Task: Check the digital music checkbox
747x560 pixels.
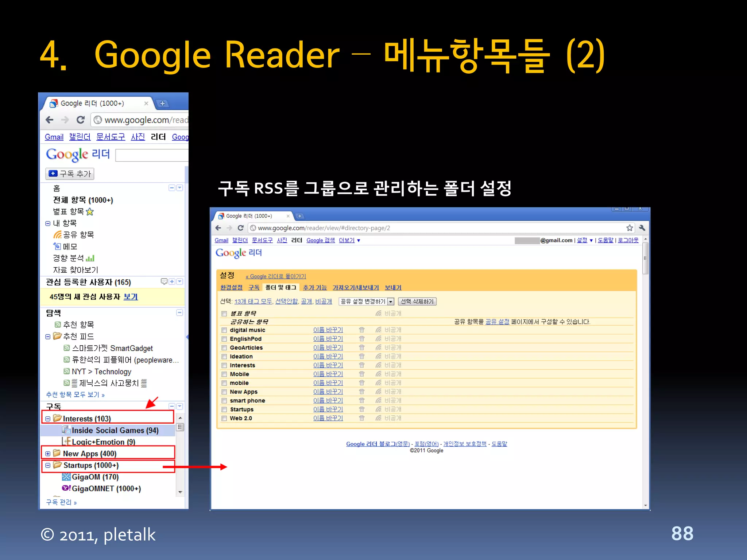Action: tap(224, 330)
